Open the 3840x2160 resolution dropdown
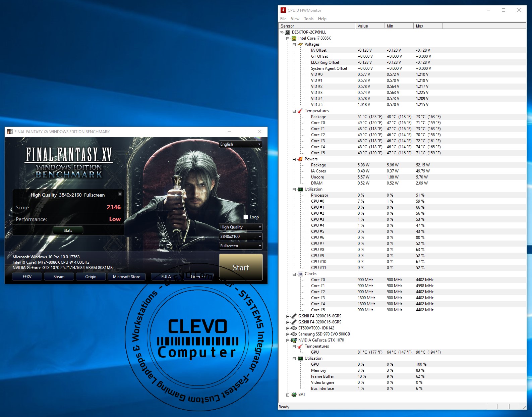 pyautogui.click(x=241, y=237)
